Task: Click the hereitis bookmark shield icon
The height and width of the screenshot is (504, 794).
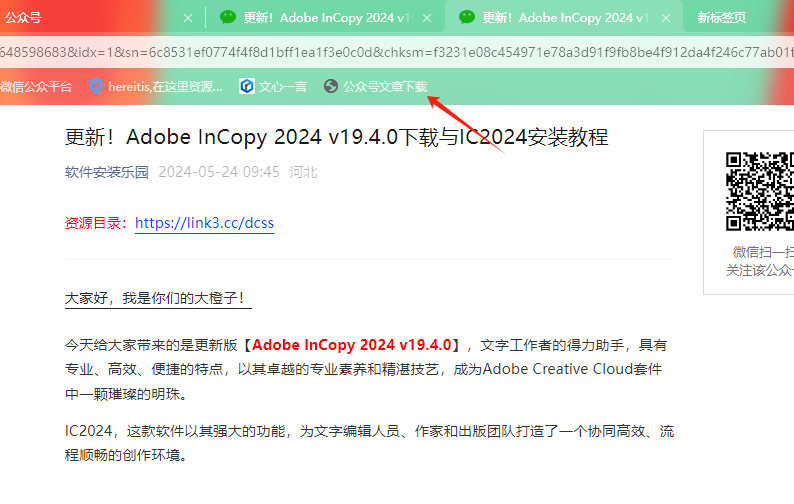Action: (x=96, y=86)
